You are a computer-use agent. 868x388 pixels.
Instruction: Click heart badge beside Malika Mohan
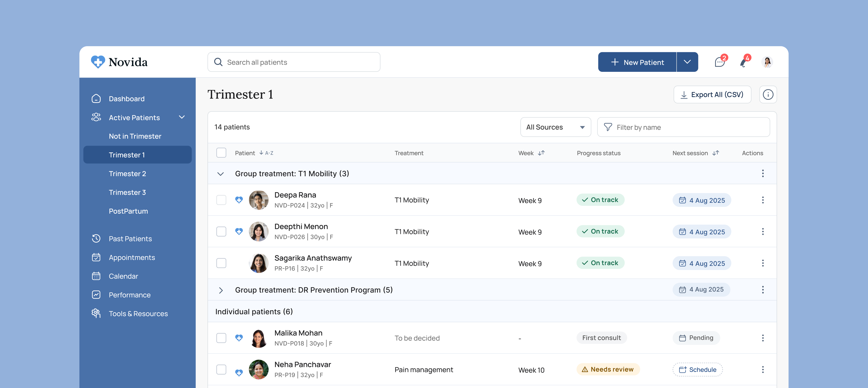pyautogui.click(x=239, y=338)
